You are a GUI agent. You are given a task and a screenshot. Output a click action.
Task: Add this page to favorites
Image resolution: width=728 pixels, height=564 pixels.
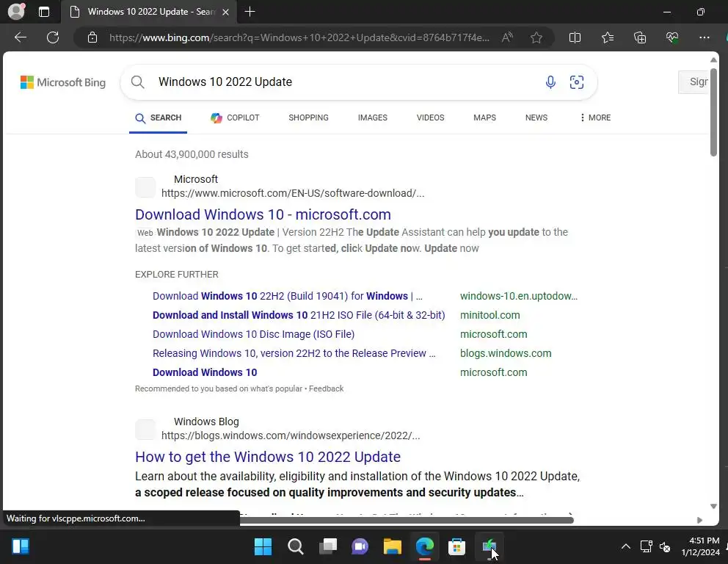(536, 37)
